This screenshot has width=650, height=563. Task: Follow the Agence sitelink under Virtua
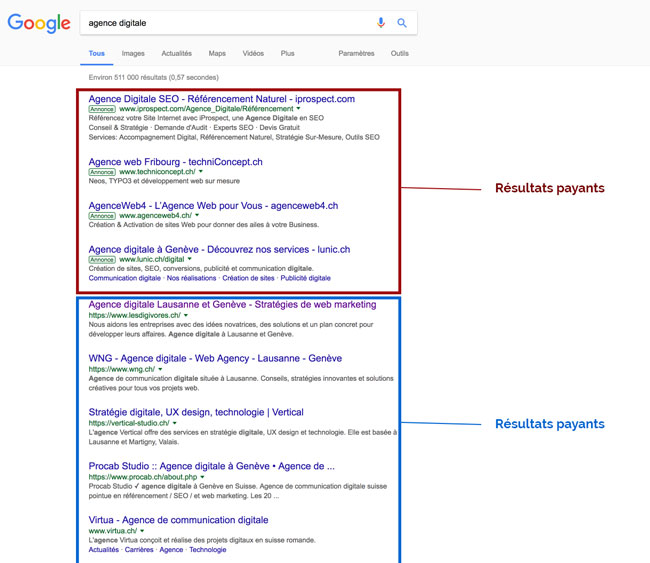click(171, 550)
